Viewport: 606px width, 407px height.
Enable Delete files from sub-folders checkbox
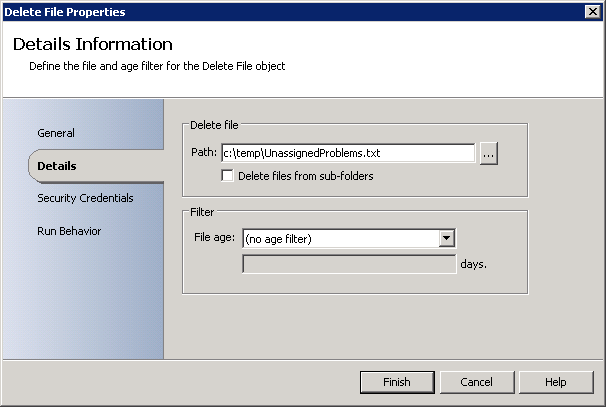tap(228, 177)
